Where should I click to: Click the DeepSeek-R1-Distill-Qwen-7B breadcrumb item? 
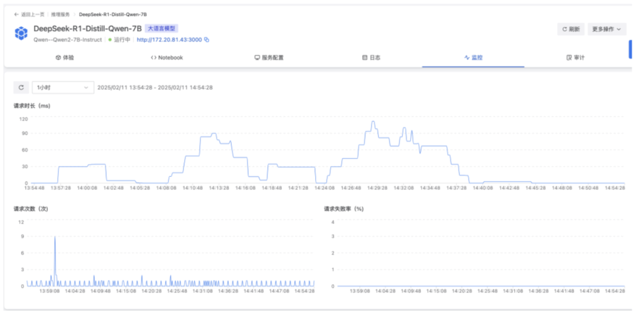tap(113, 14)
